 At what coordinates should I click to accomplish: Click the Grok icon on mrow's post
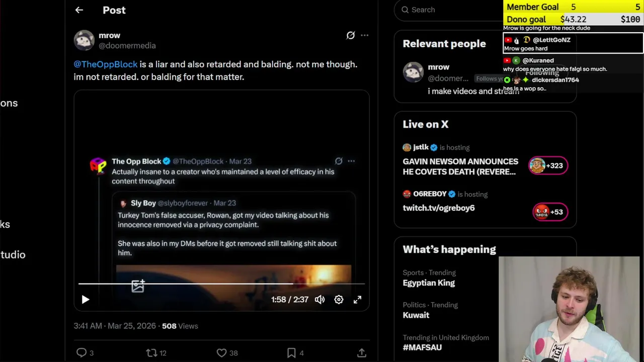click(350, 35)
